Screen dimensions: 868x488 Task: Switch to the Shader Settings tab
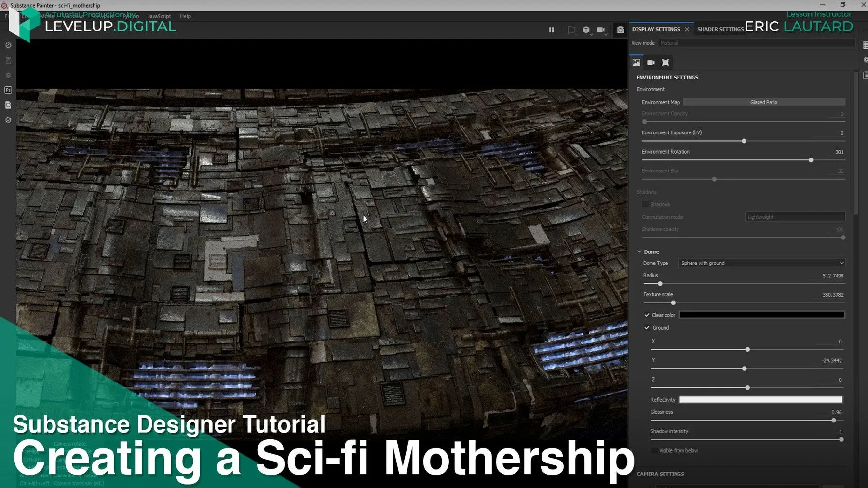(x=720, y=29)
